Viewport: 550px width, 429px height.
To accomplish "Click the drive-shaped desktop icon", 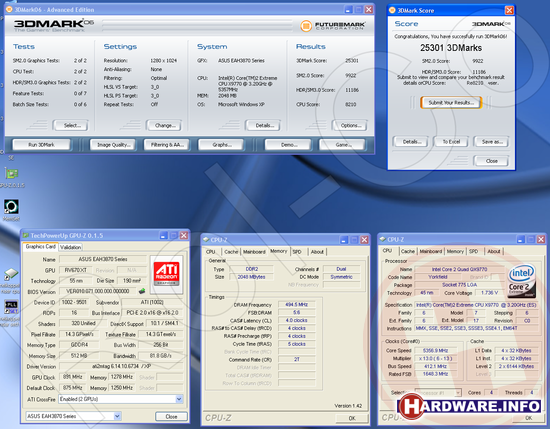I will pos(11,274).
